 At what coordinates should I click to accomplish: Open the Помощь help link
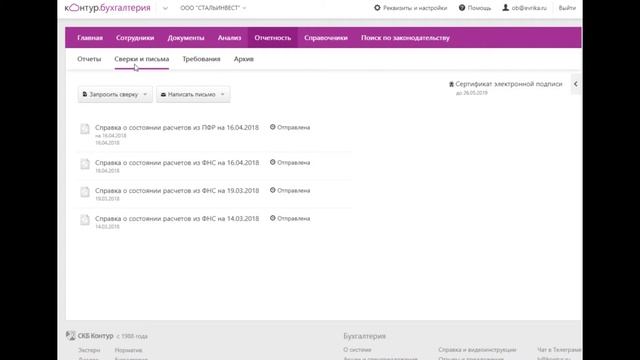479,8
